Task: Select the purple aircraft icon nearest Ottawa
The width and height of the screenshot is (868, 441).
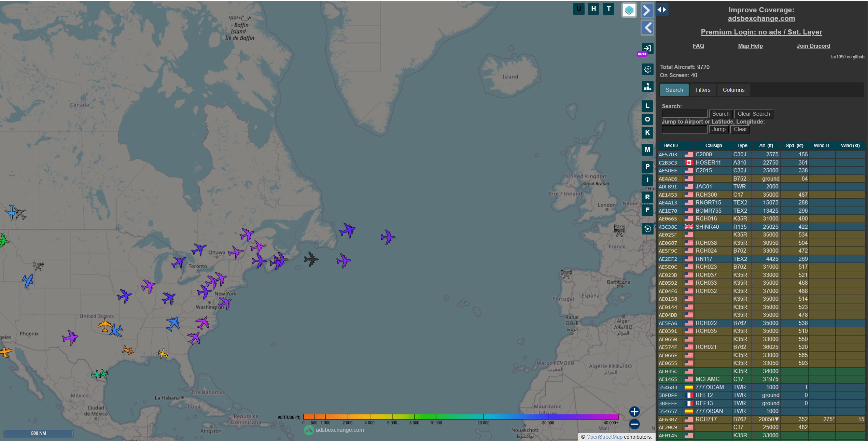Action: 236,253
